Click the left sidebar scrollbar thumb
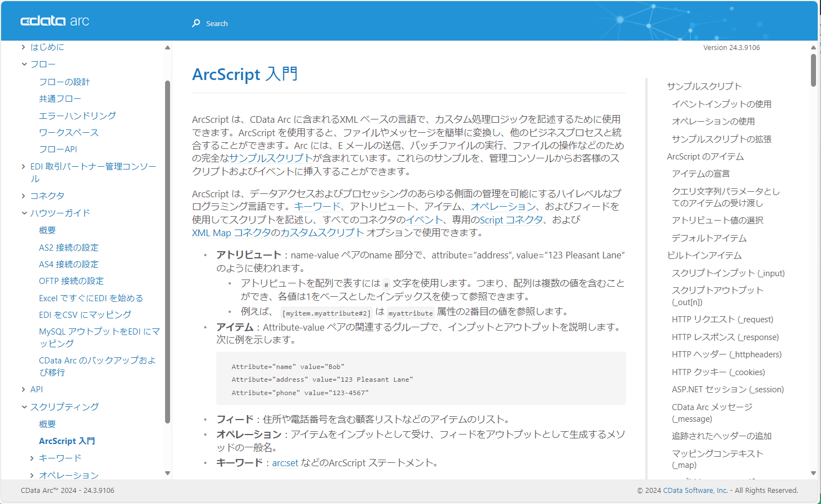 click(x=167, y=252)
